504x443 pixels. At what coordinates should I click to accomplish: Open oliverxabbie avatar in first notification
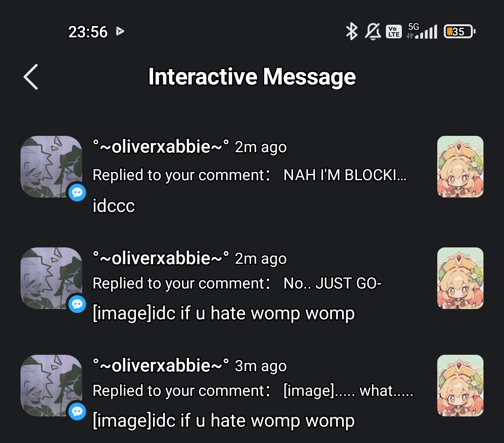click(x=51, y=167)
